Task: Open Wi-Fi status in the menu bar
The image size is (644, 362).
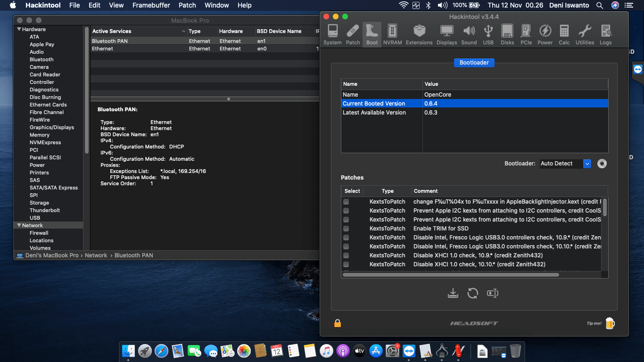Action: coord(404,5)
